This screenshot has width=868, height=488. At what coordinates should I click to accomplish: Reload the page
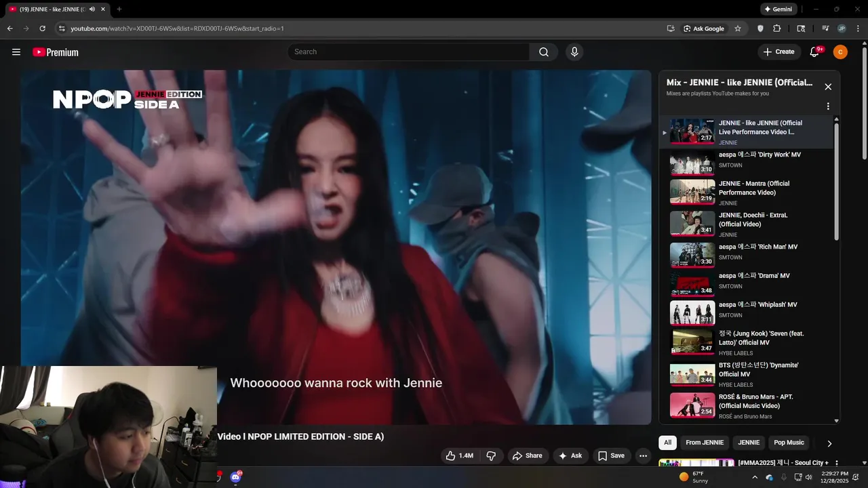[42, 28]
